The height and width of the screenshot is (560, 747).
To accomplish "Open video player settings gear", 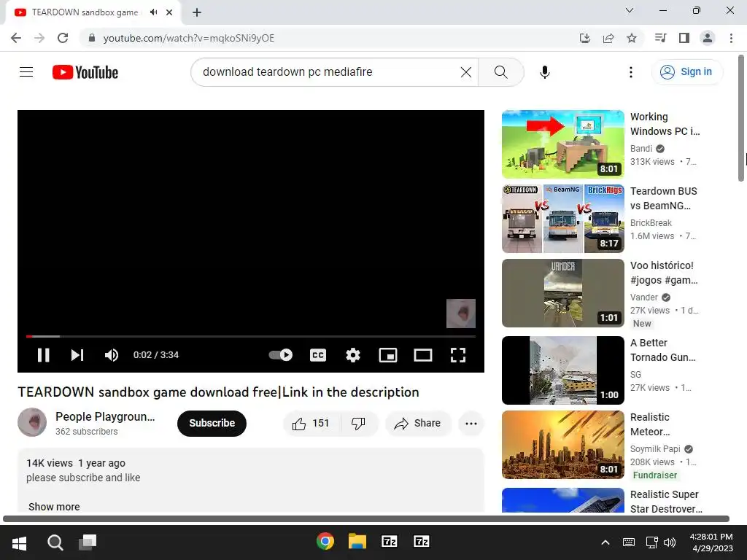I will [353, 355].
